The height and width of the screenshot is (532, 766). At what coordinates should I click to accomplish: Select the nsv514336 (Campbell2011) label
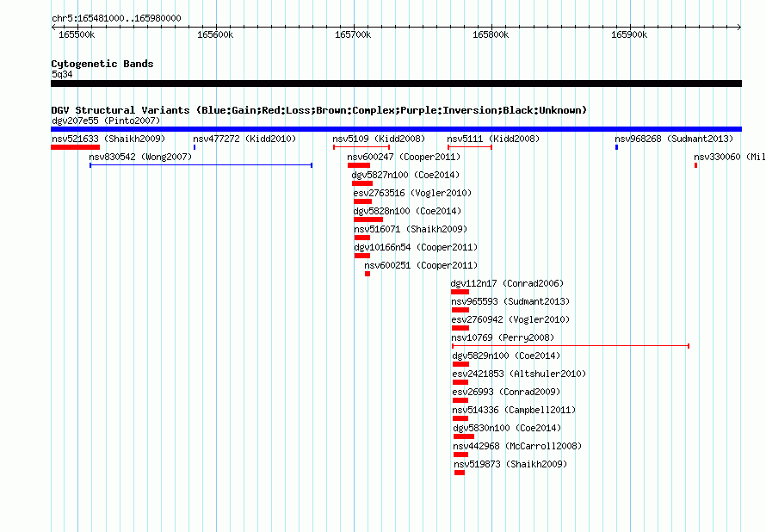[514, 410]
